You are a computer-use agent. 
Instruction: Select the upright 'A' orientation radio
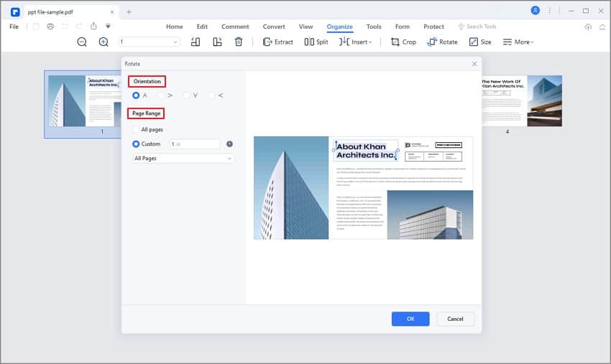136,95
